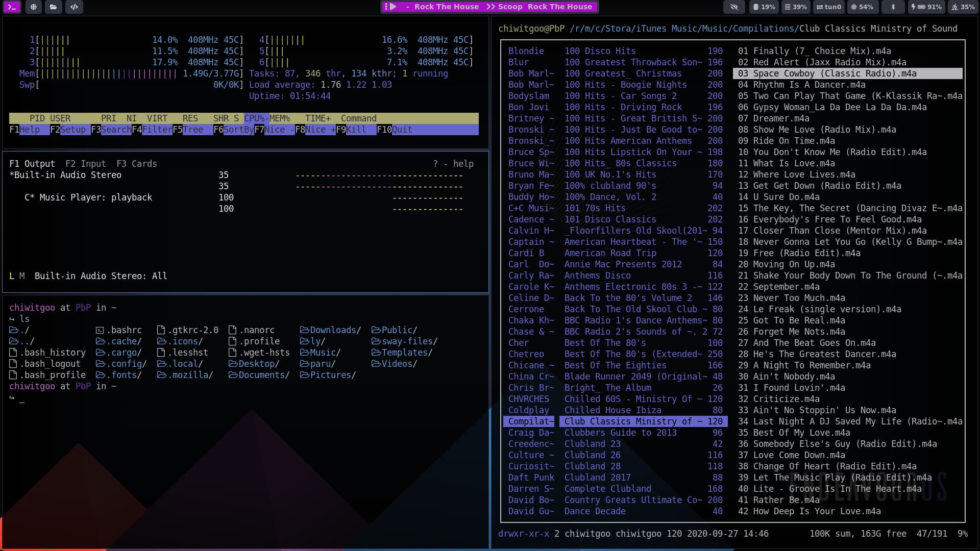Toggle F5 Tree view in htop
The height and width of the screenshot is (551, 980).
(x=193, y=130)
